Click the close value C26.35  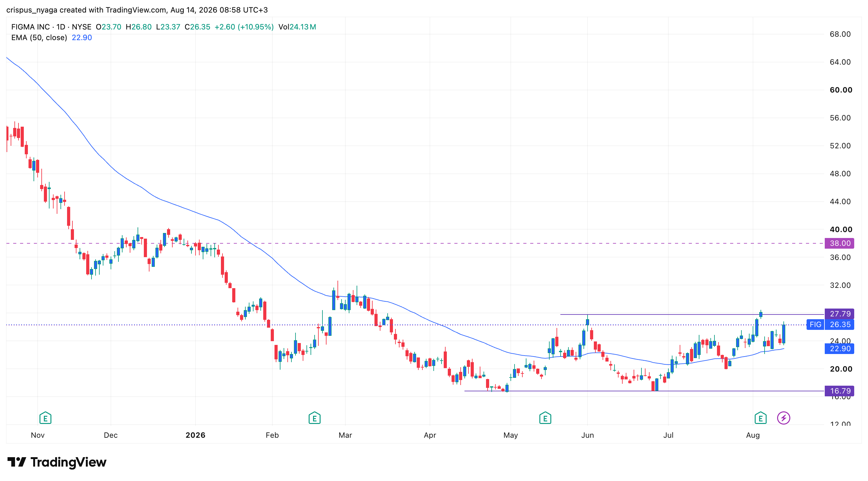(x=197, y=27)
